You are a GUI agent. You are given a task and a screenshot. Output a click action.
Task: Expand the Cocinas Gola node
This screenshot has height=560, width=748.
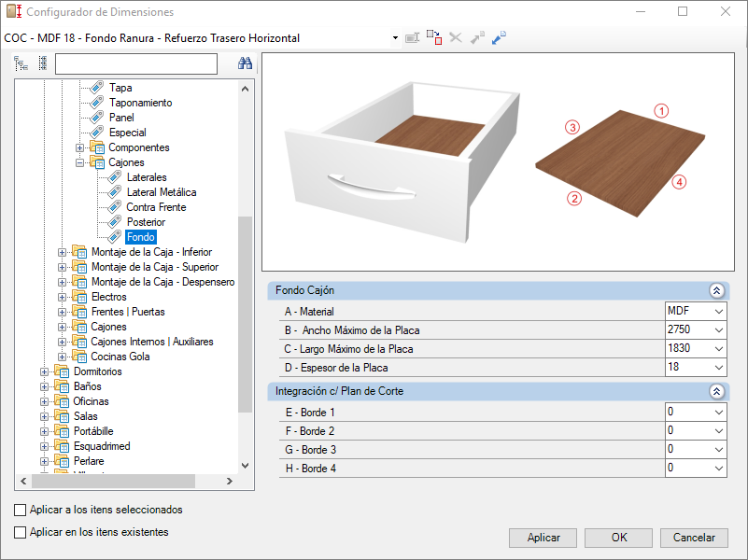tap(62, 357)
